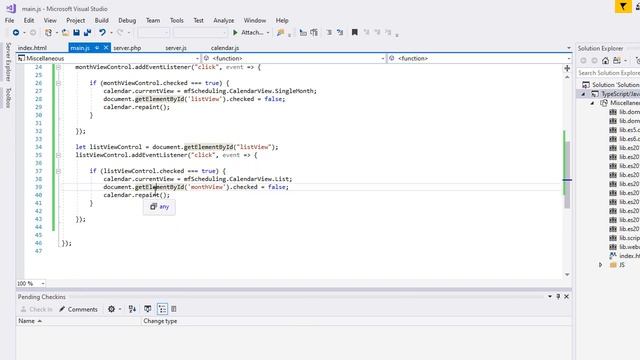Click the Comment Out Lines icon
The width and height of the screenshot is (640, 360).
pyautogui.click(x=303, y=32)
